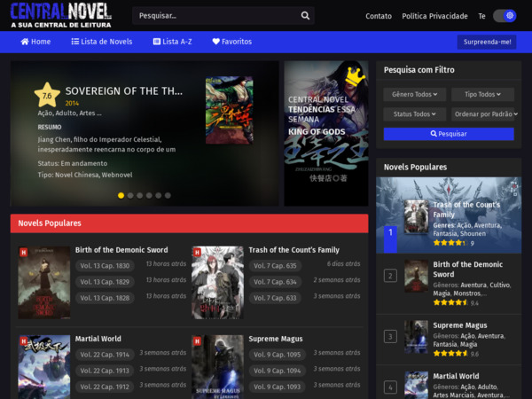Expand the Tipo Todos dropdown
Image resolution: width=532 pixels, height=399 pixels.
(482, 94)
